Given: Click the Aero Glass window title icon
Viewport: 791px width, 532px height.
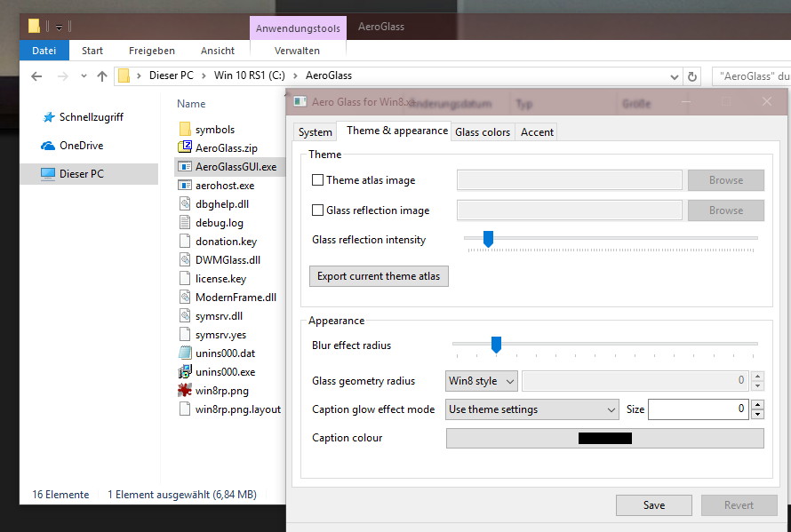Looking at the screenshot, I should (300, 101).
